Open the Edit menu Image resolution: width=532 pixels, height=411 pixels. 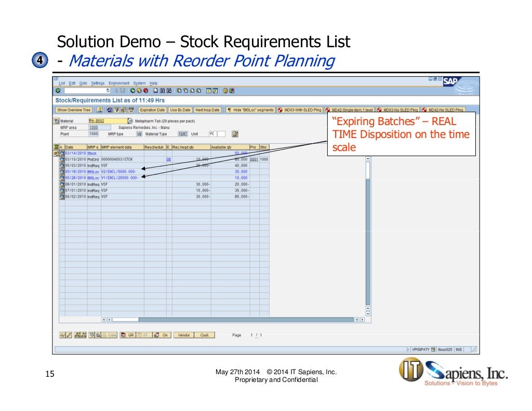point(72,83)
